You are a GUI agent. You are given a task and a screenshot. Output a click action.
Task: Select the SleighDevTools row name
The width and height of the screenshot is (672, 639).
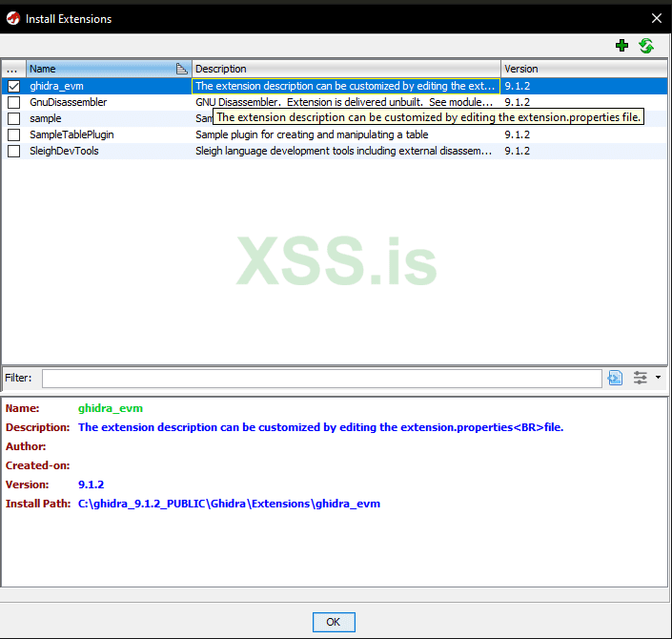point(64,152)
